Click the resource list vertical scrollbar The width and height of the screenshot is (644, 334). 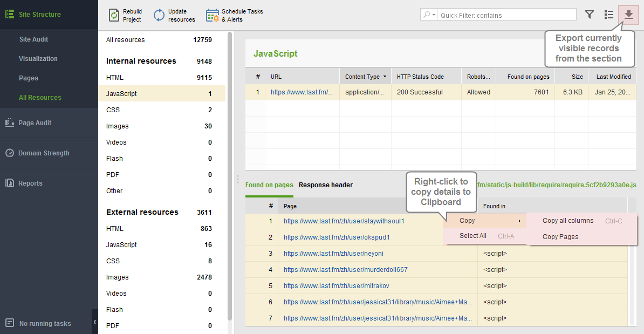pyautogui.click(x=230, y=176)
